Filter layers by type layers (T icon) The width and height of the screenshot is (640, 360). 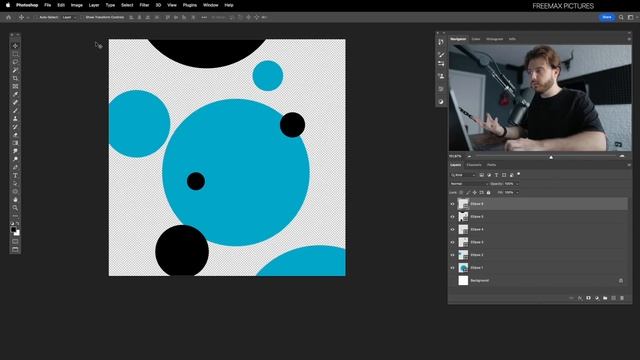point(497,175)
